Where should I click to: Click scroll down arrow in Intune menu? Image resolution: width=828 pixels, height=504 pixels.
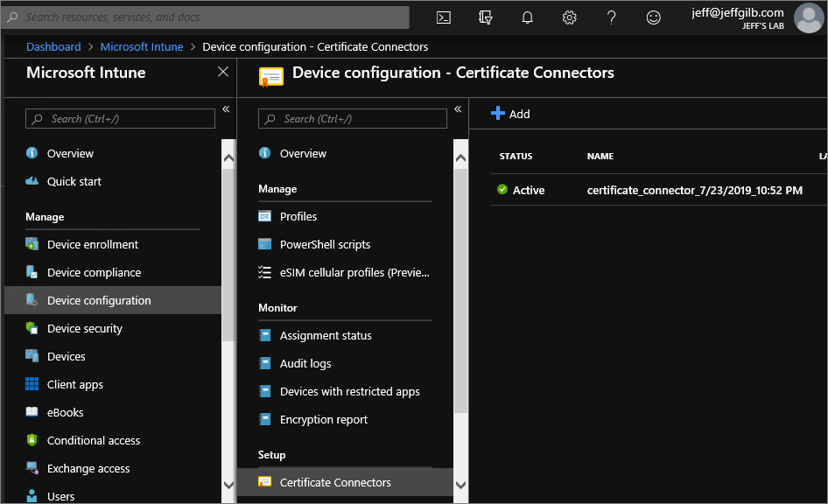[x=228, y=485]
